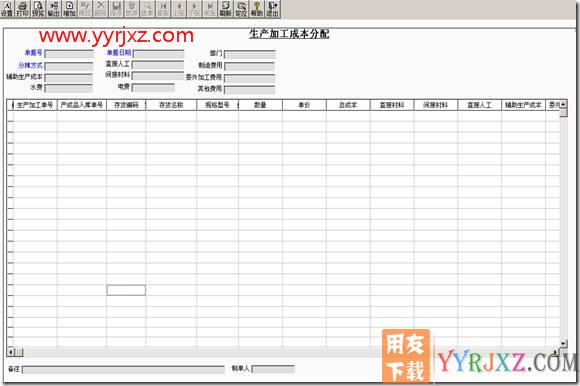
Task: Click the grid horizontal scrollbar left arrow
Action: pos(10,352)
